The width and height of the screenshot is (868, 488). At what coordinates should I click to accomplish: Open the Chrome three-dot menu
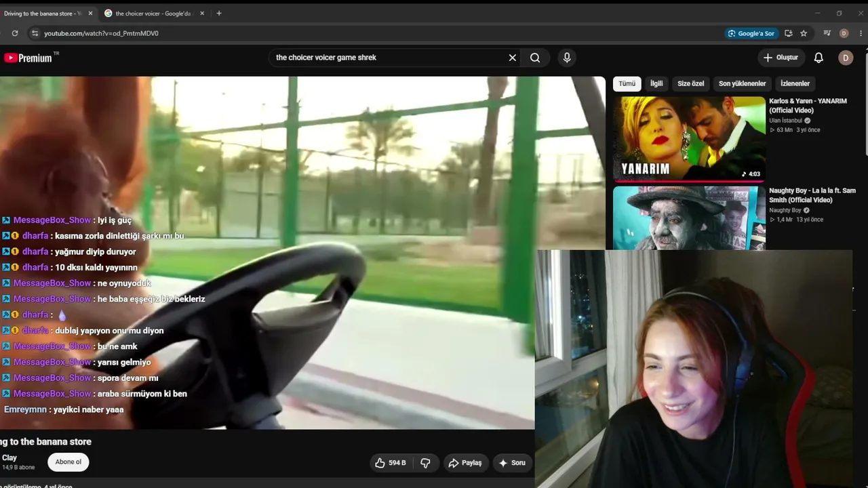862,33
